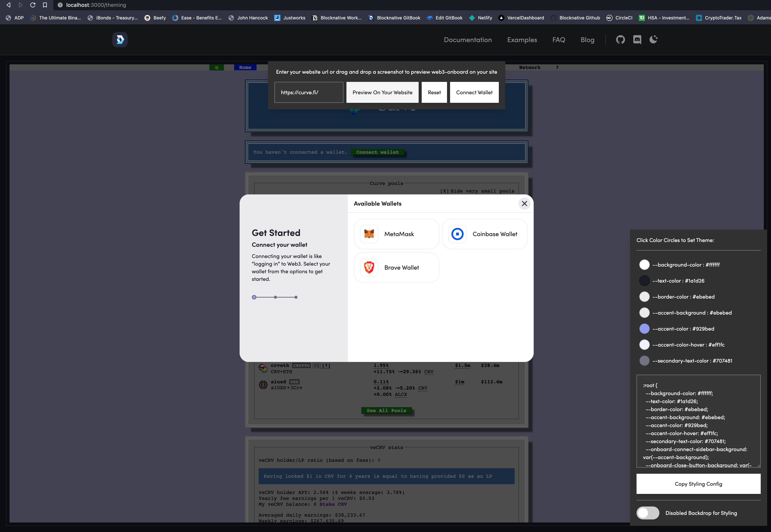Viewport: 771px width, 532px height.
Task: Reload the page in the browser
Action: coord(33,5)
